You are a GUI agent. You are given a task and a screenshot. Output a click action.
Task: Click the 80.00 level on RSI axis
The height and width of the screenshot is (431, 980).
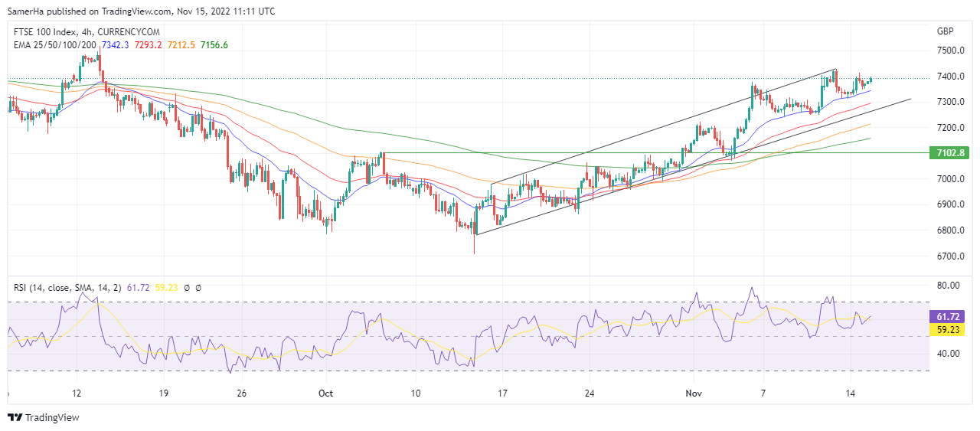949,286
